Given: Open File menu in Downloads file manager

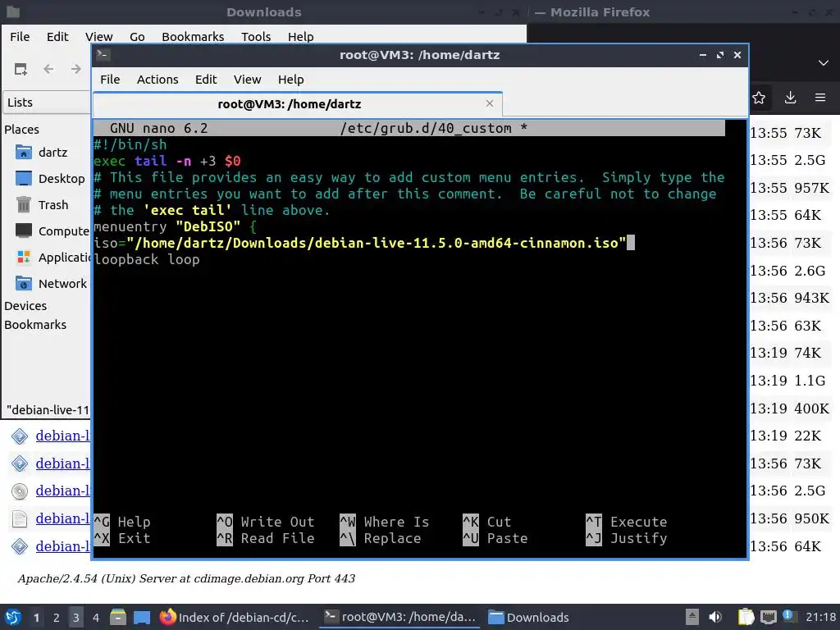Looking at the screenshot, I should [20, 36].
